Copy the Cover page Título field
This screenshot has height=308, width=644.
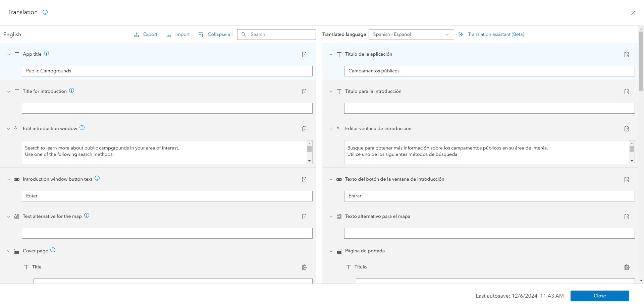pos(627,267)
